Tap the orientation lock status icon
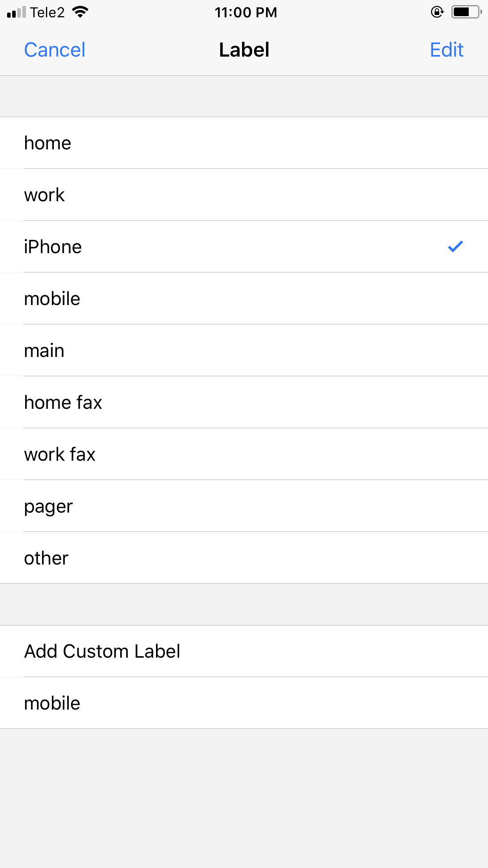Viewport: 488px width, 868px height. (x=437, y=13)
